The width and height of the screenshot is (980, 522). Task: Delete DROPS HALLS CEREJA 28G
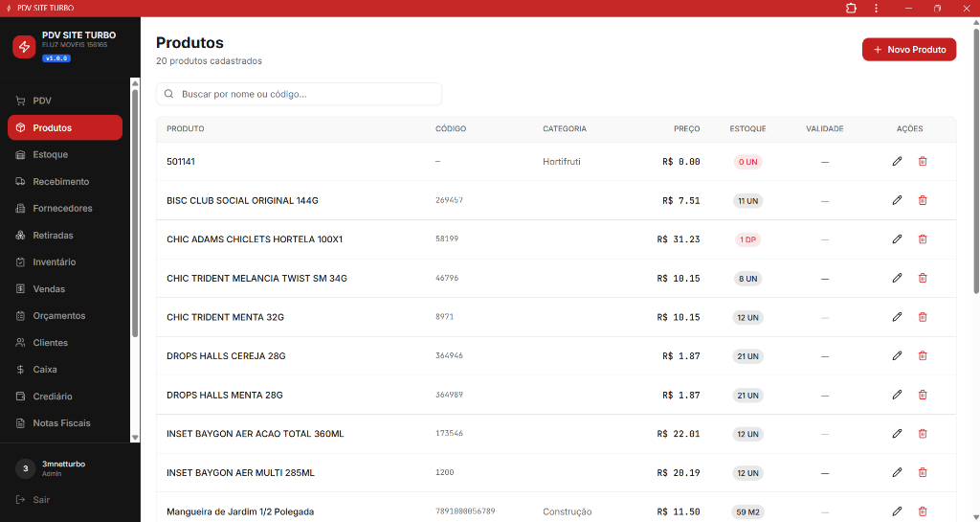(923, 355)
